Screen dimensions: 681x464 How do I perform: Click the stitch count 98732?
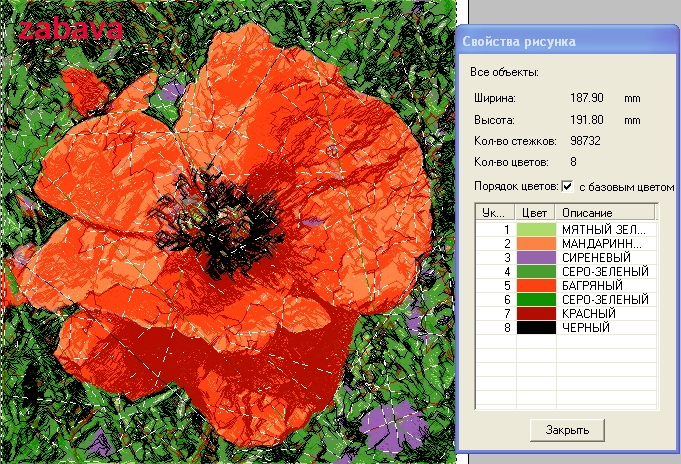[585, 141]
